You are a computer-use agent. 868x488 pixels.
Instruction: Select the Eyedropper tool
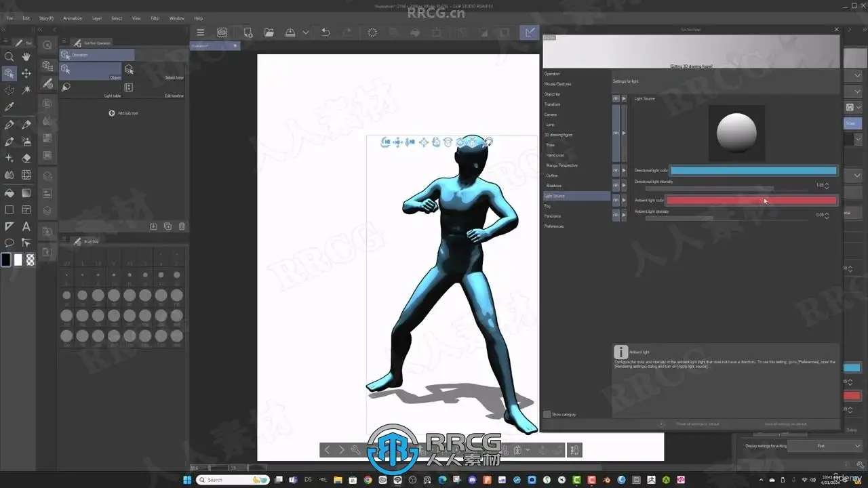point(9,106)
